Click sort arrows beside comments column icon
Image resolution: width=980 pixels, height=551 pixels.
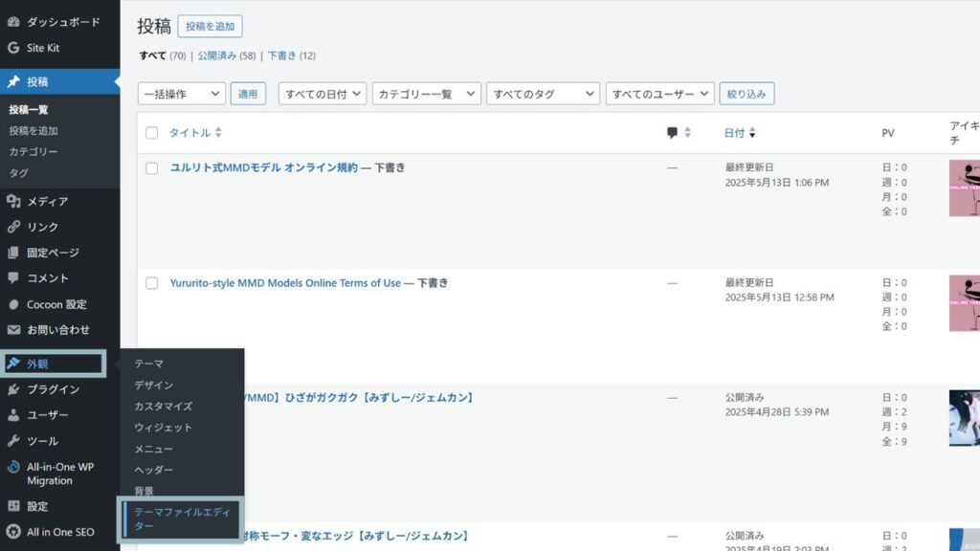coord(687,132)
